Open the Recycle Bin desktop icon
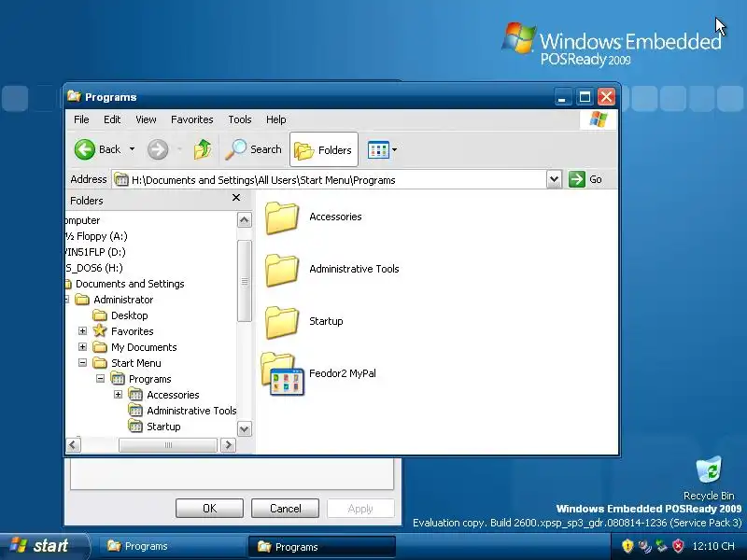 click(709, 478)
